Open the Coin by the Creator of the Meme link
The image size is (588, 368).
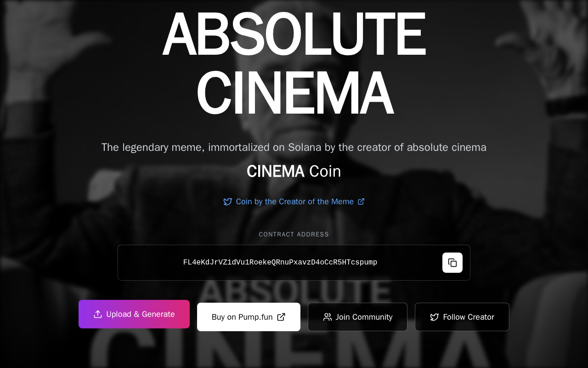pos(294,201)
